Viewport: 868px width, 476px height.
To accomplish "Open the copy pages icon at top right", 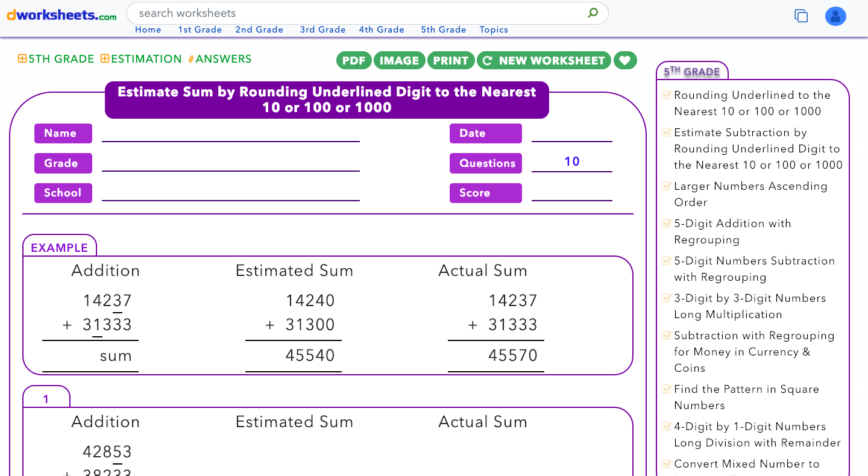I will (801, 16).
